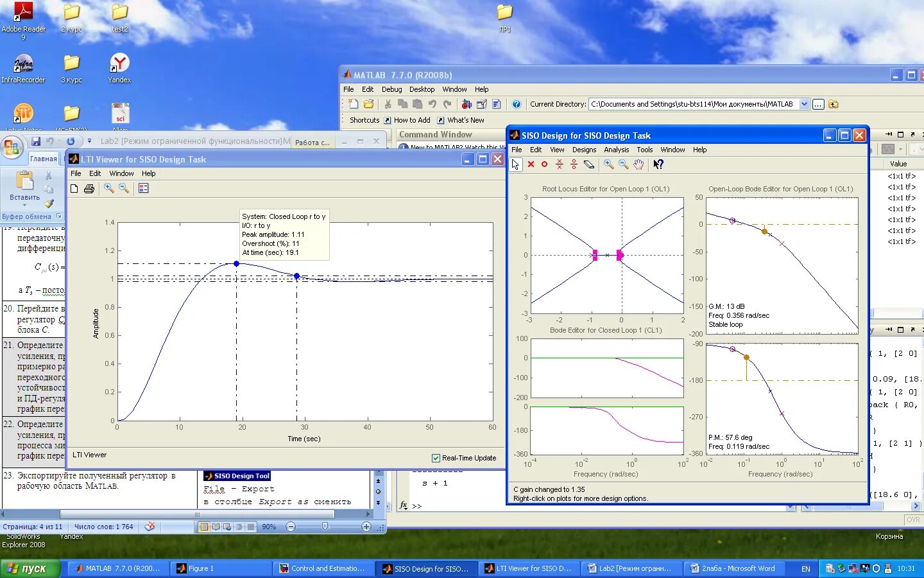Viewport: 924px width, 578px height.
Task: Choose the add real pole (red X) tool
Action: click(x=531, y=164)
